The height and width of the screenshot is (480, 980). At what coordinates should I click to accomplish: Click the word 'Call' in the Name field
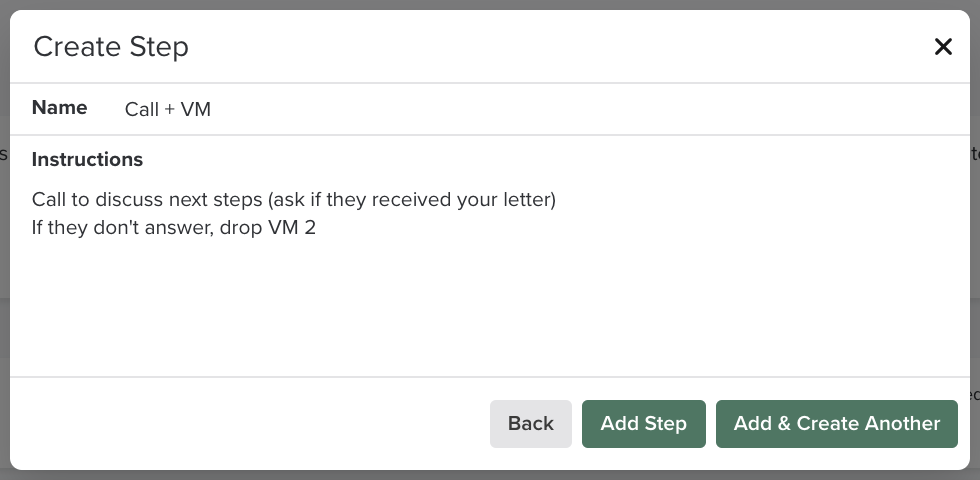[141, 109]
